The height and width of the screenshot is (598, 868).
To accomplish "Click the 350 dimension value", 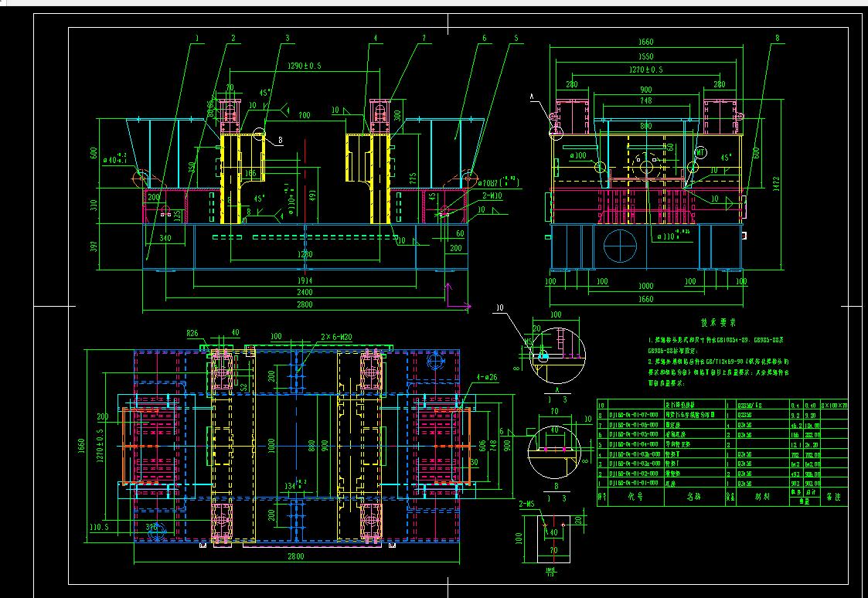I will pos(192,167).
